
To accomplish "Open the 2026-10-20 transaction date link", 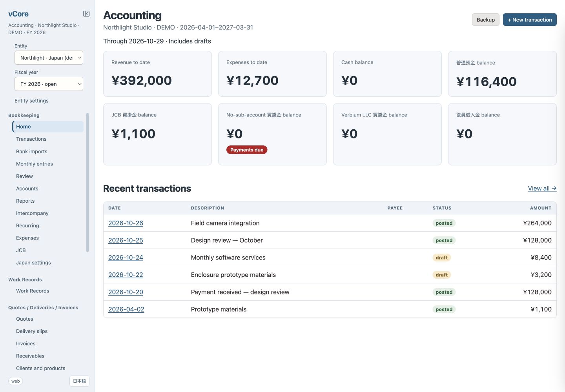I will (x=126, y=292).
